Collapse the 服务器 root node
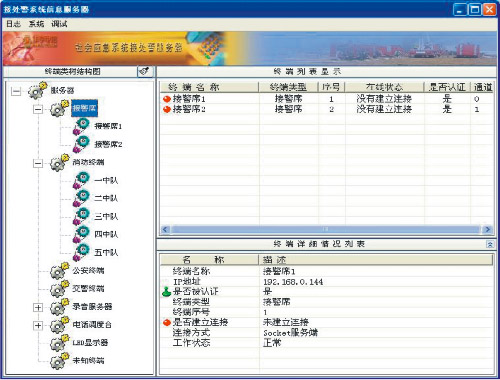The image size is (500, 380). (x=16, y=91)
